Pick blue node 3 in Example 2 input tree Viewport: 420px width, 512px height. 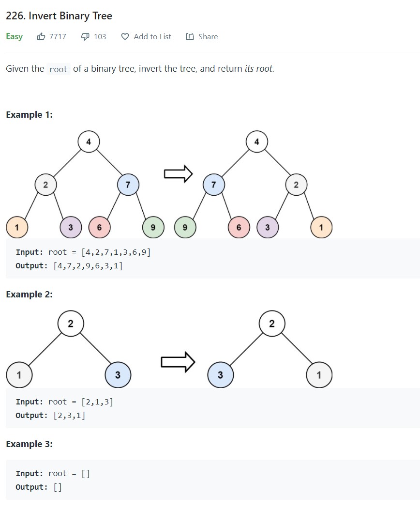coord(118,375)
